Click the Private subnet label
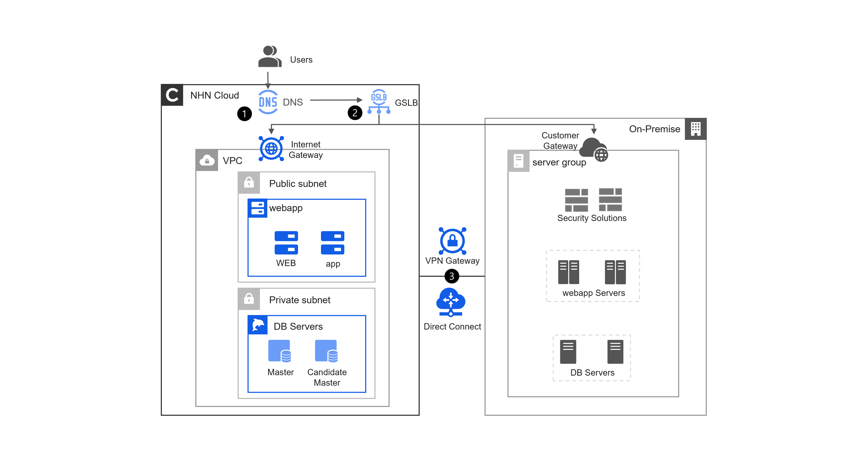Viewport: 868px width, 457px height. (x=300, y=300)
